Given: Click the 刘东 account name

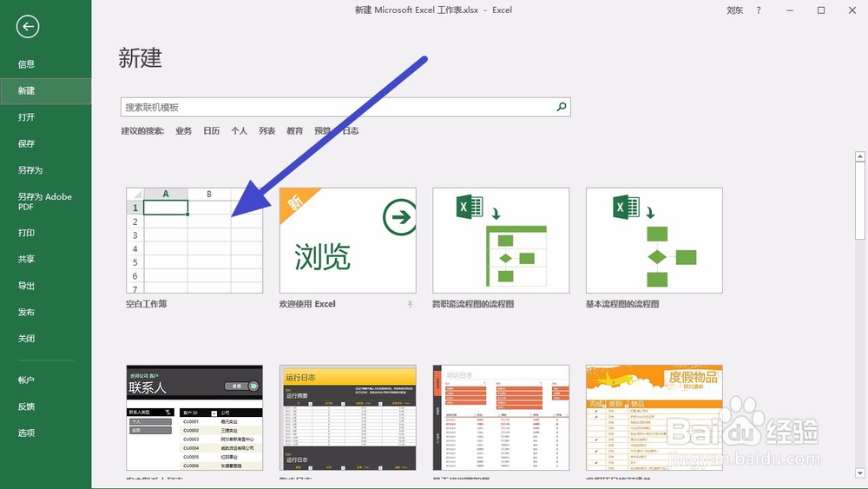Looking at the screenshot, I should pos(734,10).
